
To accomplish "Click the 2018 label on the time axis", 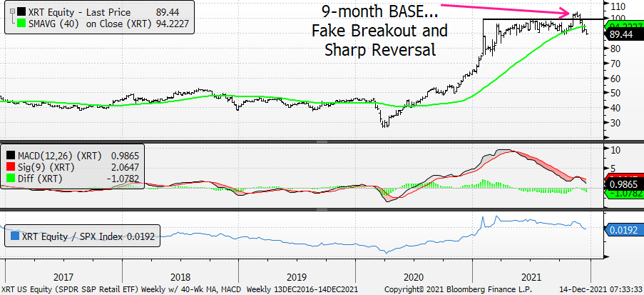I will click(x=180, y=277).
